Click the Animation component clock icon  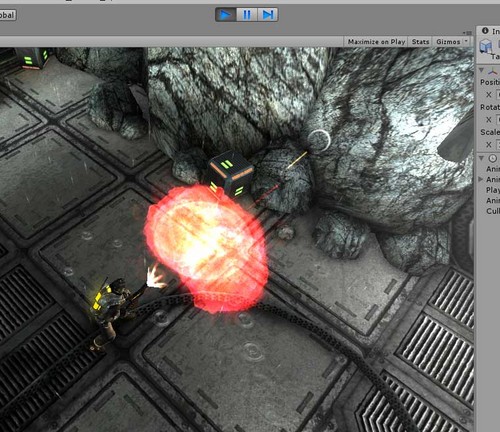point(492,158)
